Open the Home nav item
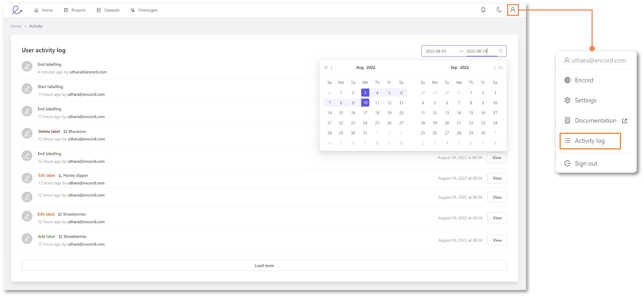The width and height of the screenshot is (644, 297). 44,10
